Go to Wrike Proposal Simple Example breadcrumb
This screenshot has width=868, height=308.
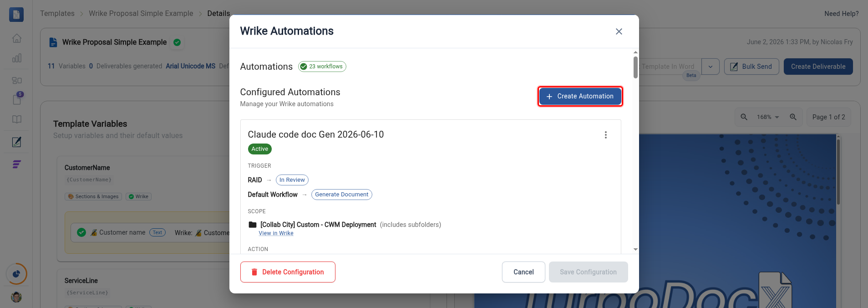point(141,13)
